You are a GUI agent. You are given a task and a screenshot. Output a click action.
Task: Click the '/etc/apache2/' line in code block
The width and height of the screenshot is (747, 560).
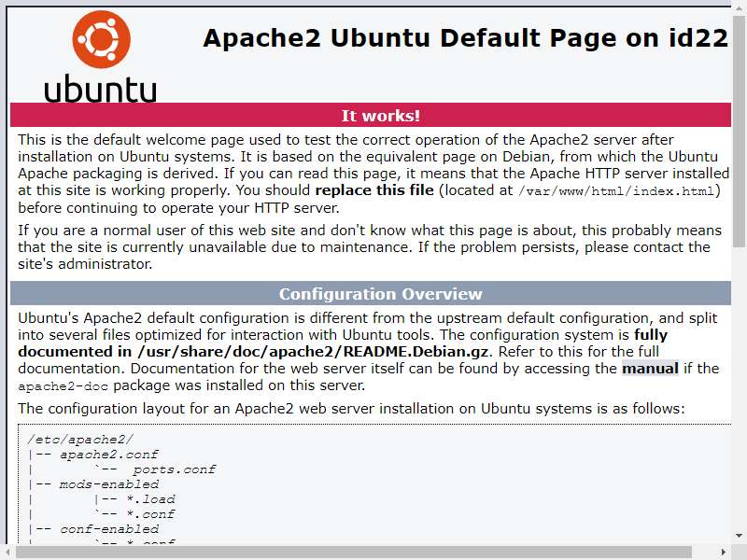[80, 440]
